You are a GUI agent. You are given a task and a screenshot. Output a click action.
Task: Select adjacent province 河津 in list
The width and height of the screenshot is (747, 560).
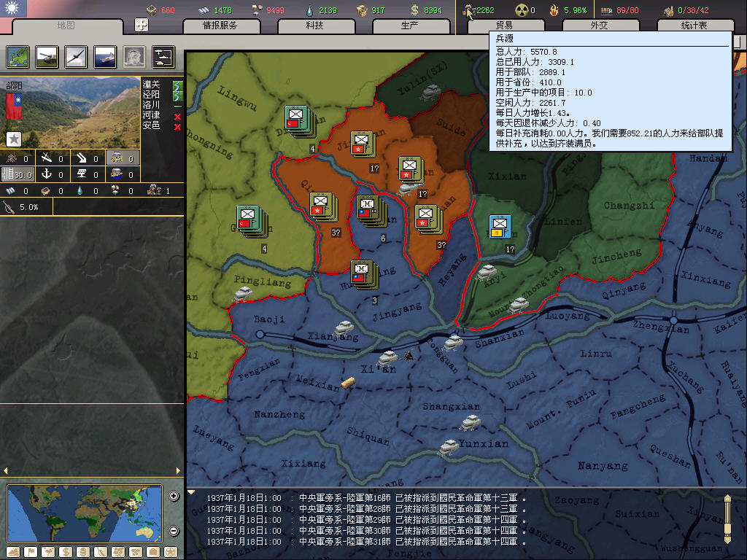pyautogui.click(x=151, y=114)
